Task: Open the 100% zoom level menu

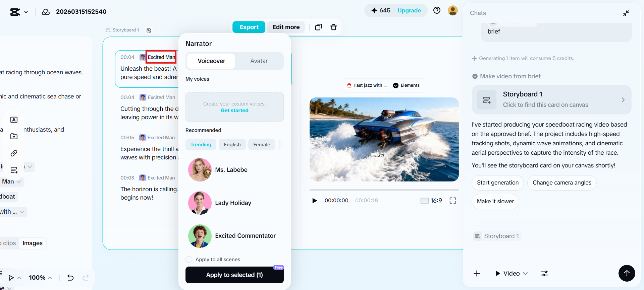Action: pos(40,278)
